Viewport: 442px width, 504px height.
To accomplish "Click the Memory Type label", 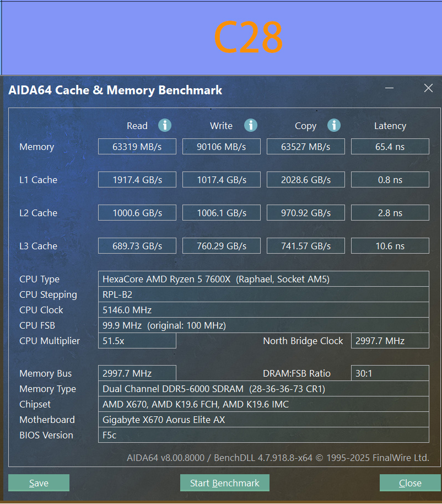I will tap(47, 389).
